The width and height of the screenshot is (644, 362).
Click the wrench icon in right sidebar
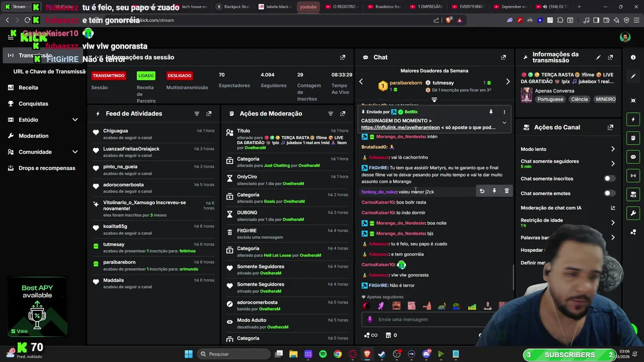633,213
